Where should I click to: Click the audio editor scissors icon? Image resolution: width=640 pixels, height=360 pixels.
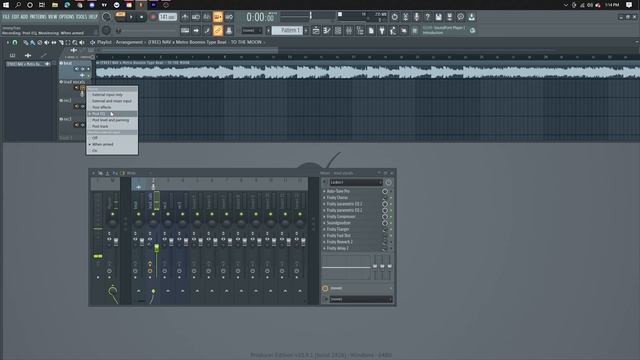(405, 17)
